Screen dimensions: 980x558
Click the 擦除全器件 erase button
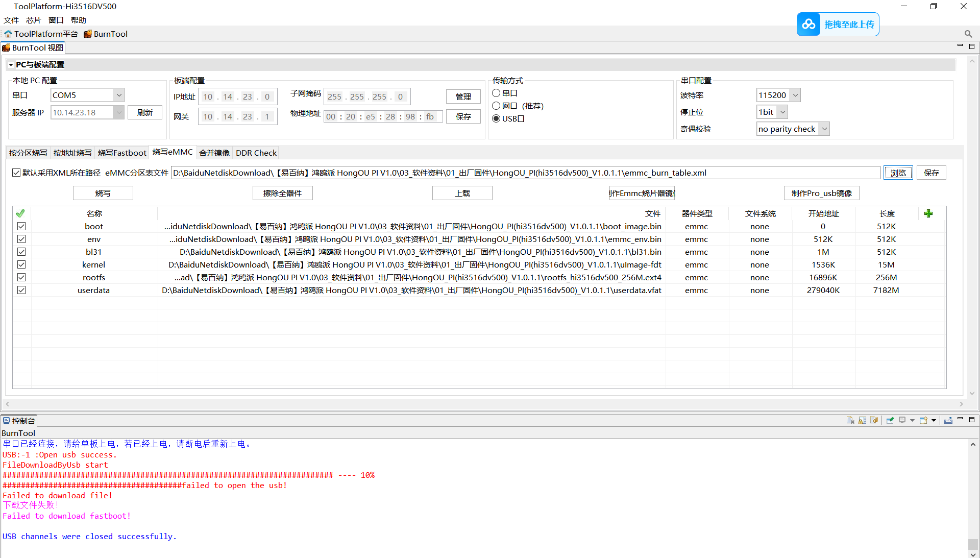tap(282, 193)
